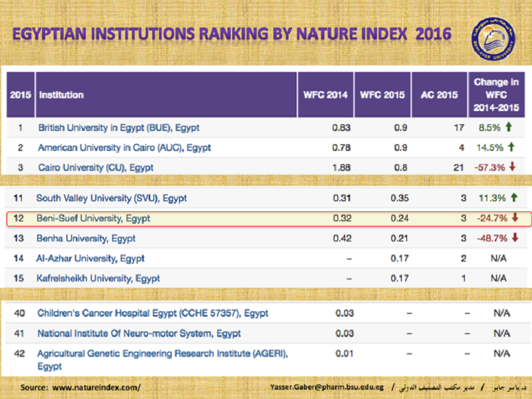
Task: Click the 14.5% change value
Action: [490, 148]
